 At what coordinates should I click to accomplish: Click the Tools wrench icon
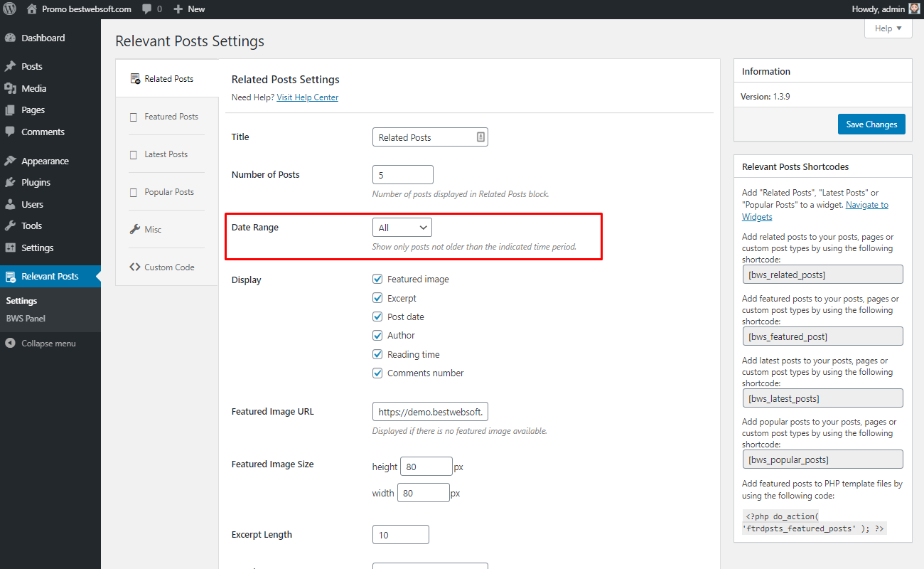click(x=10, y=225)
